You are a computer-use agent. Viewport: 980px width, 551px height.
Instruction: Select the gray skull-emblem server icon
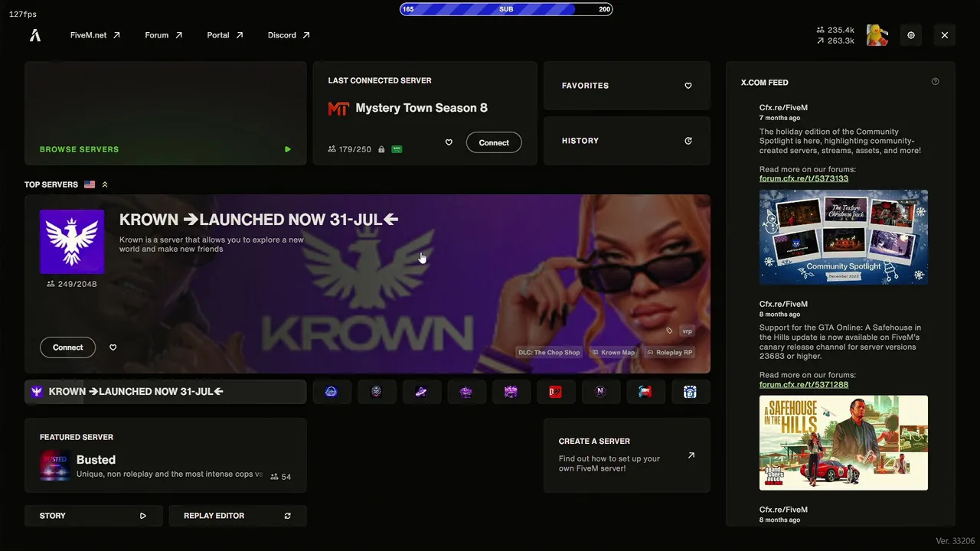click(x=377, y=392)
